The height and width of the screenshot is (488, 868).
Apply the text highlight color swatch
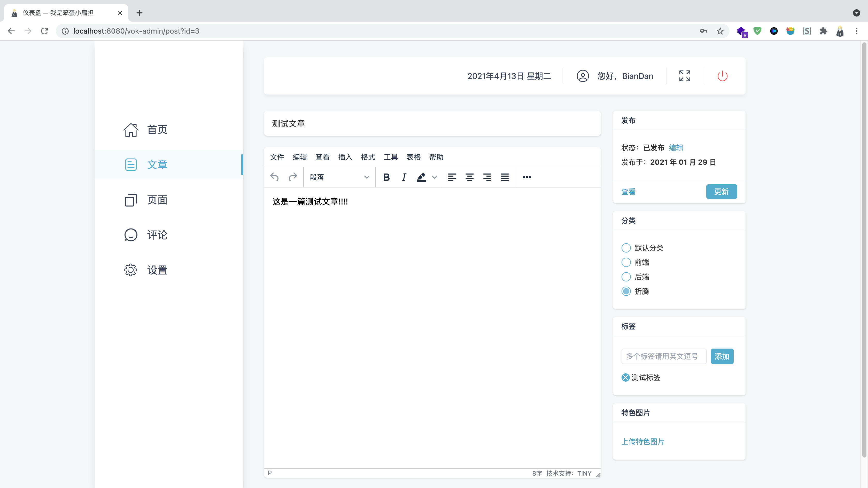[421, 177]
